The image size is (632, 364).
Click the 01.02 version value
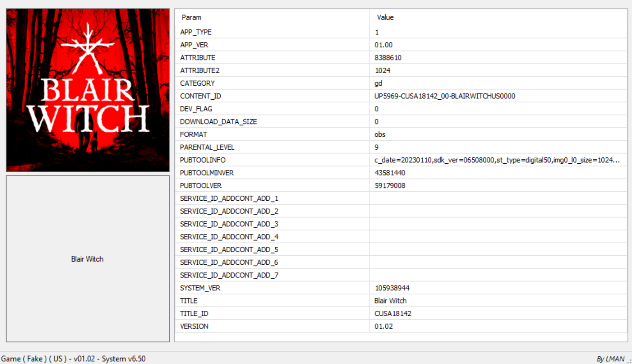pos(384,326)
